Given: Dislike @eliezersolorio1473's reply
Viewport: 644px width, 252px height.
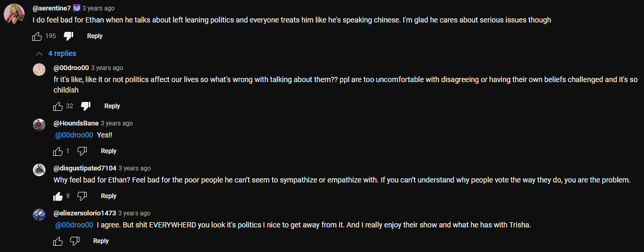Looking at the screenshot, I should (x=75, y=241).
